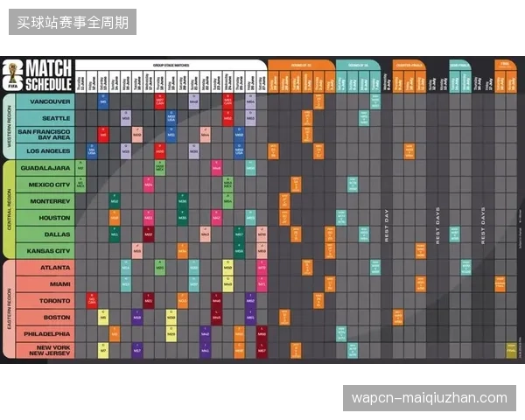The image size is (525, 420).
Task: Click the WESTERN REGION side label
Action: coord(9,126)
